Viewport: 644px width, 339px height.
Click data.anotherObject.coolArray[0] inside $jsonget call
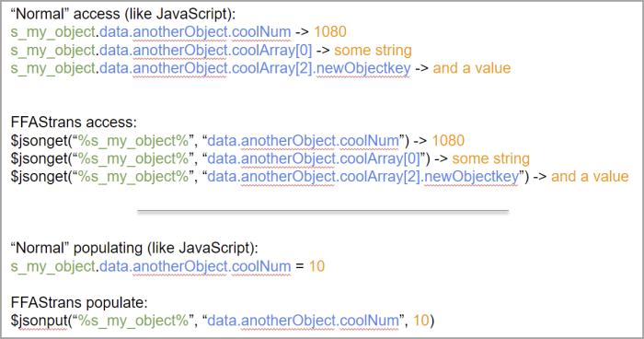314,158
